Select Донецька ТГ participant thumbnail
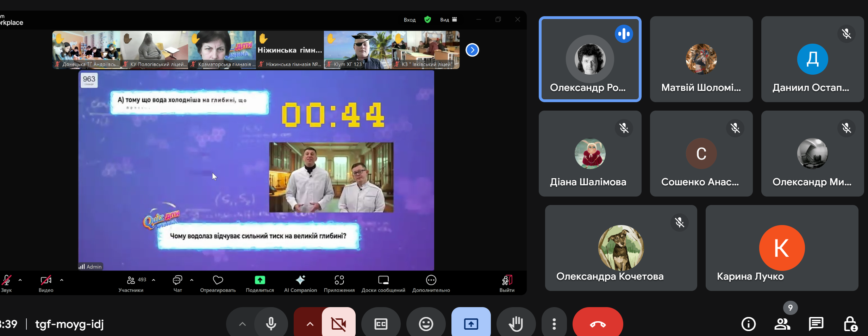Image resolution: width=868 pixels, height=336 pixels. (86, 50)
